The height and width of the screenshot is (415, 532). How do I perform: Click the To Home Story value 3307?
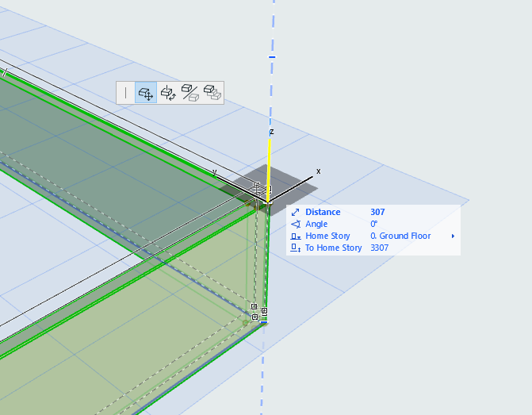click(x=379, y=248)
